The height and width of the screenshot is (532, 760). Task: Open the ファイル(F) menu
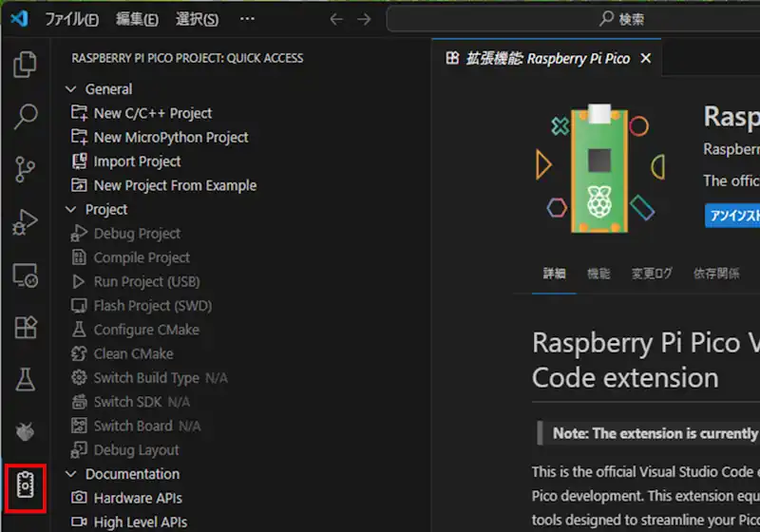click(x=72, y=19)
